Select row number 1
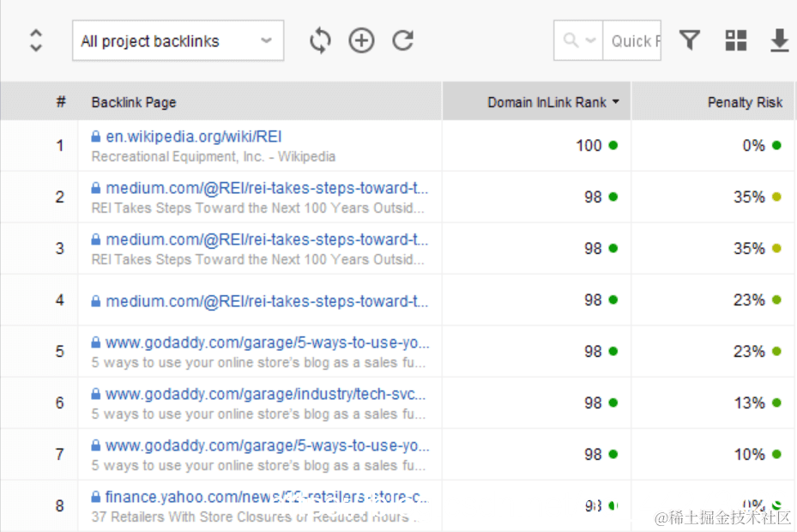The width and height of the screenshot is (797, 532). coord(60,146)
